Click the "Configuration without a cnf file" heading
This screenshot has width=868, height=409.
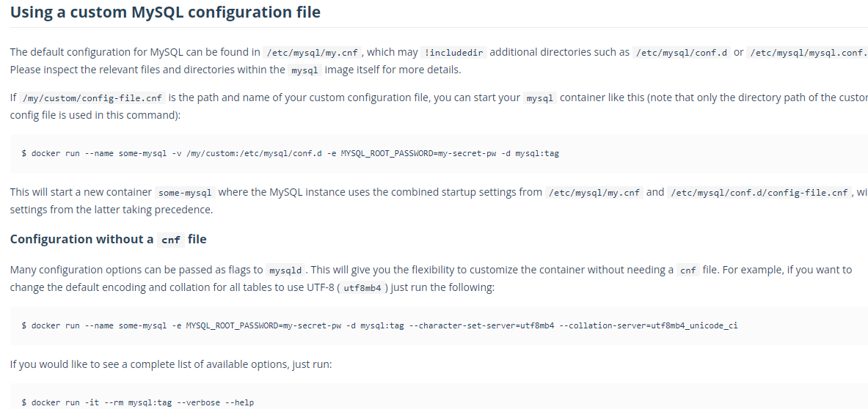click(109, 239)
